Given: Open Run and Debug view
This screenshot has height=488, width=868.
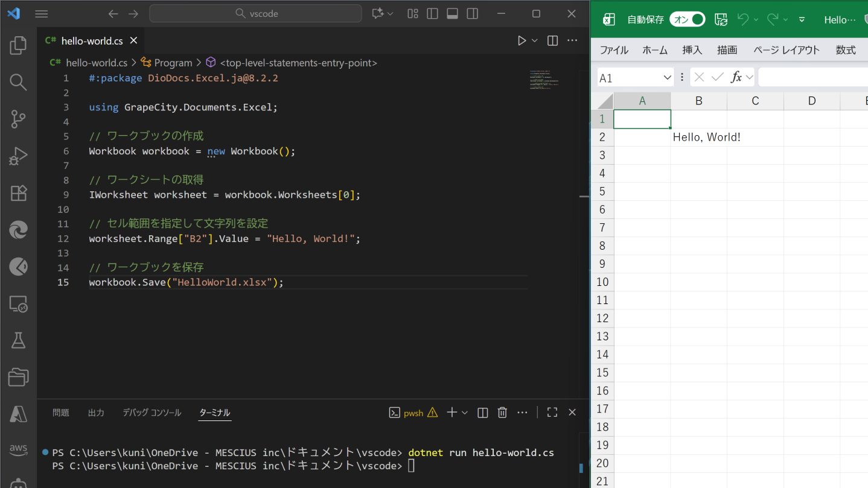Looking at the screenshot, I should [x=18, y=156].
